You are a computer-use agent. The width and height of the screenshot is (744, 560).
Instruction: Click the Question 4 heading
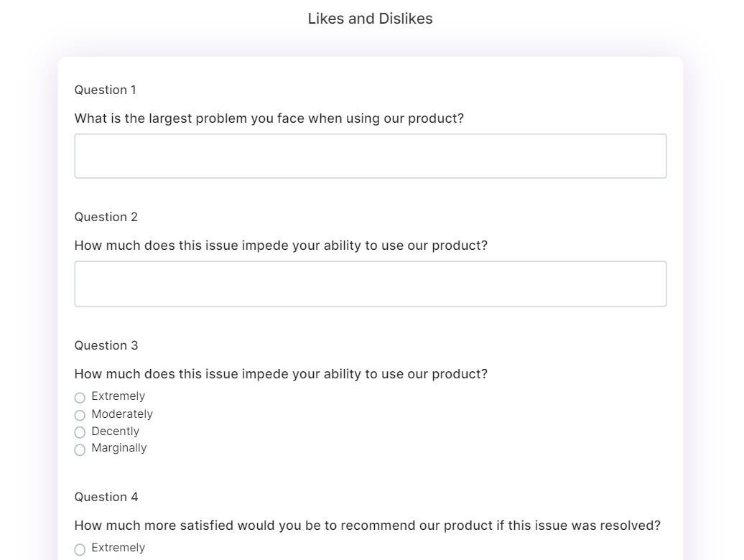(105, 497)
